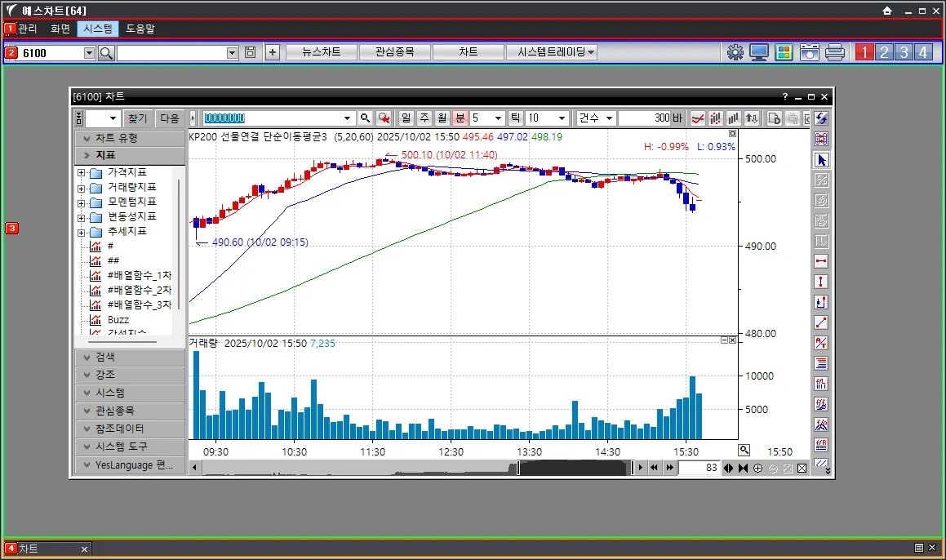Image resolution: width=946 pixels, height=560 pixels.
Task: Click the plus add-screen button in toolbar
Action: coord(273,52)
